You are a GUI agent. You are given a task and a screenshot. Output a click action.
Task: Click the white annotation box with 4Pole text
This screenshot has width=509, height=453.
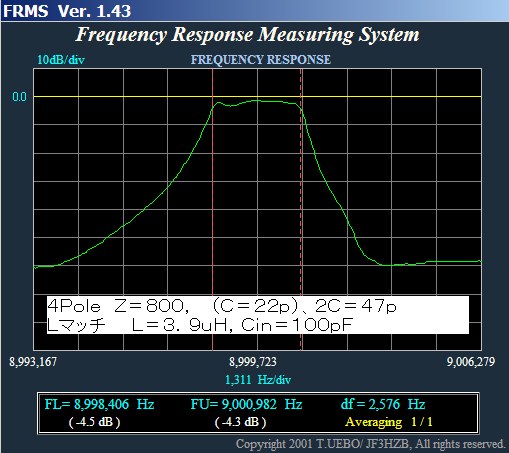[258, 315]
